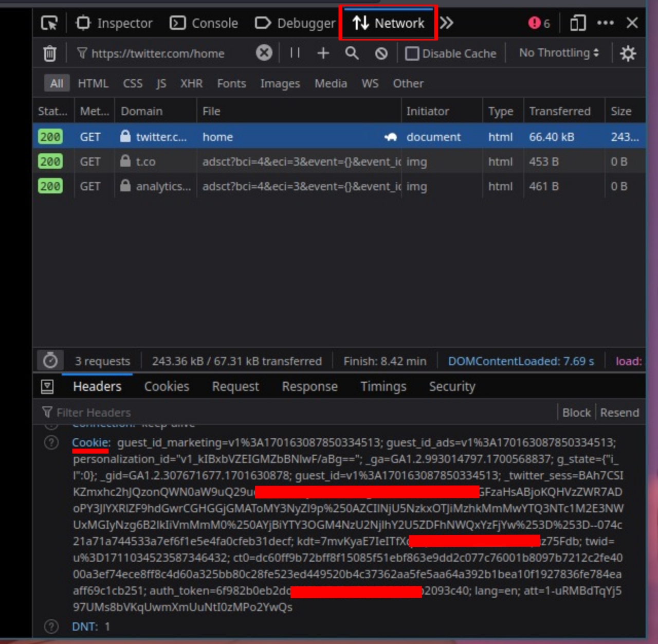The image size is (658, 644).
Task: Open the Debugger tab
Action: click(x=295, y=23)
